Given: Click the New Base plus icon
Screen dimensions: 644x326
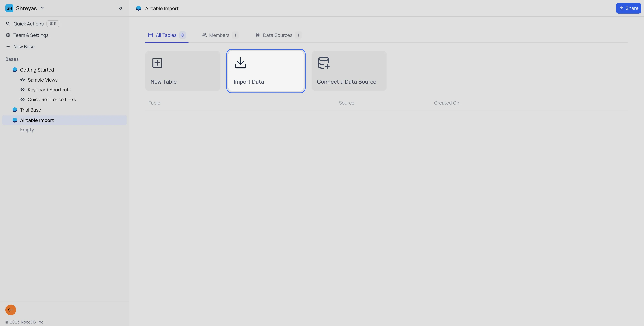Looking at the screenshot, I should (8, 47).
